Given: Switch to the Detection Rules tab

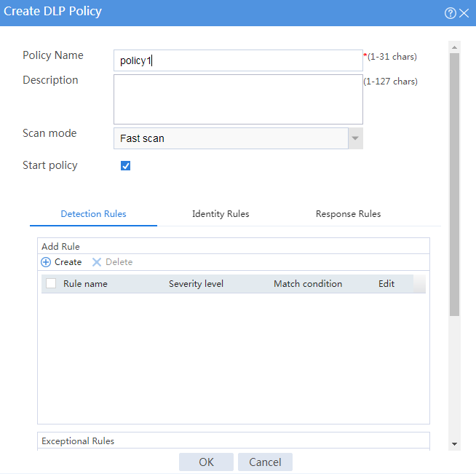Looking at the screenshot, I should (x=93, y=214).
